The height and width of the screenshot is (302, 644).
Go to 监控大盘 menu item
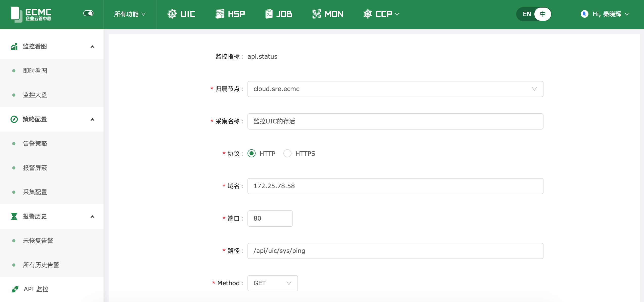pos(35,95)
